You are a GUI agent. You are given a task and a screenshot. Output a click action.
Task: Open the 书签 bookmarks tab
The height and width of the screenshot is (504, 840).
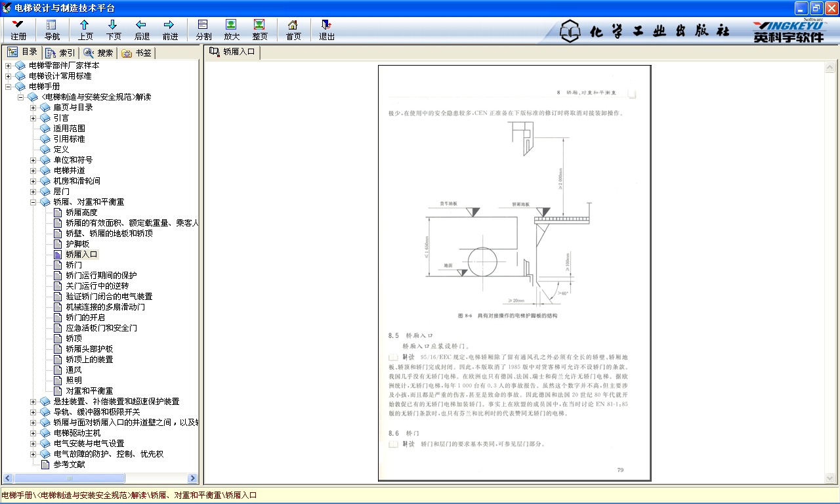(x=136, y=53)
